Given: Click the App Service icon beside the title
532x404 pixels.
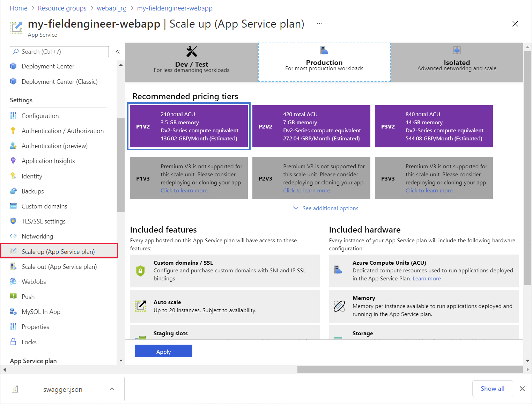Looking at the screenshot, I should click(16, 28).
